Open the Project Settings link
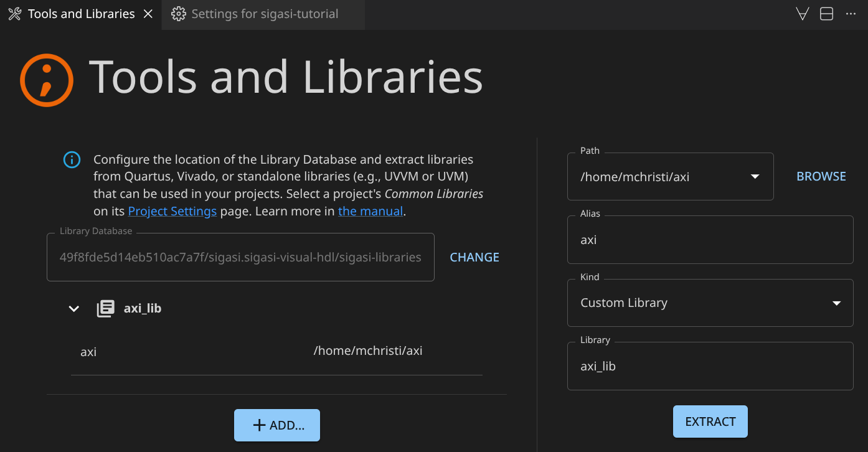The image size is (868, 452). click(x=172, y=211)
